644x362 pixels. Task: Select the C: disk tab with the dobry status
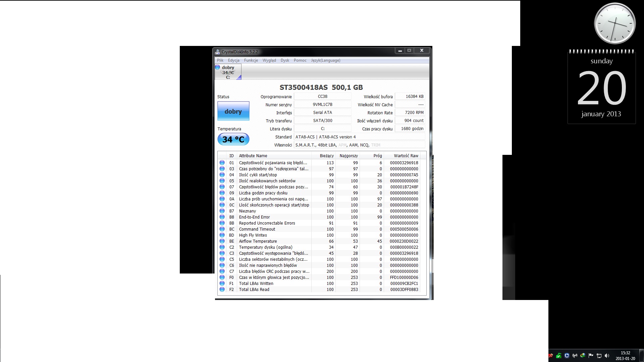click(228, 72)
